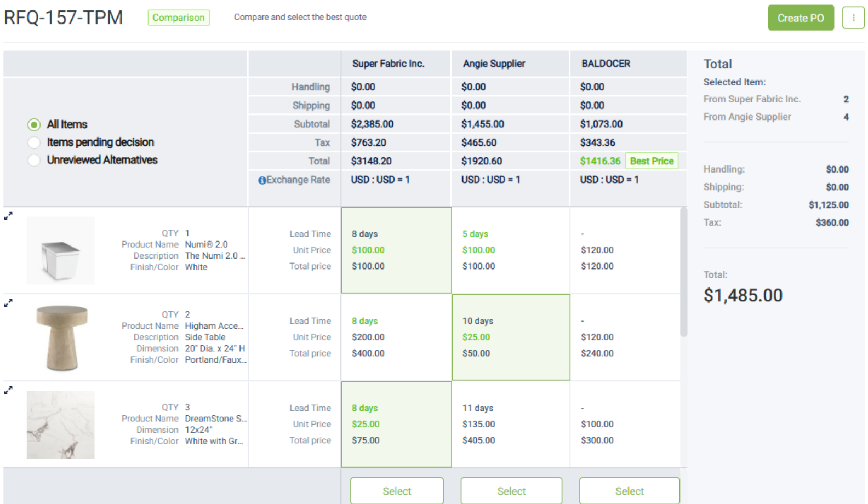Image resolution: width=868 pixels, height=504 pixels.
Task: Expand the Numi 2.0 item row
Action: point(8,216)
